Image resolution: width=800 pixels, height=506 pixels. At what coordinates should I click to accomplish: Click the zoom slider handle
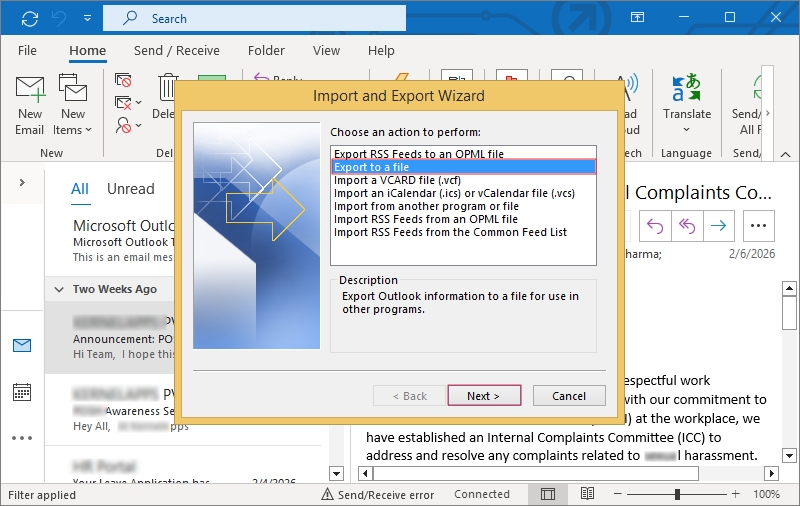(x=677, y=494)
